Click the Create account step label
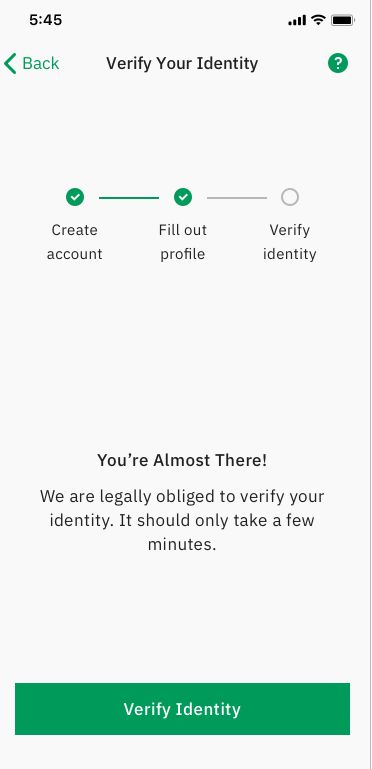This screenshot has height=769, width=372. pyautogui.click(x=74, y=242)
